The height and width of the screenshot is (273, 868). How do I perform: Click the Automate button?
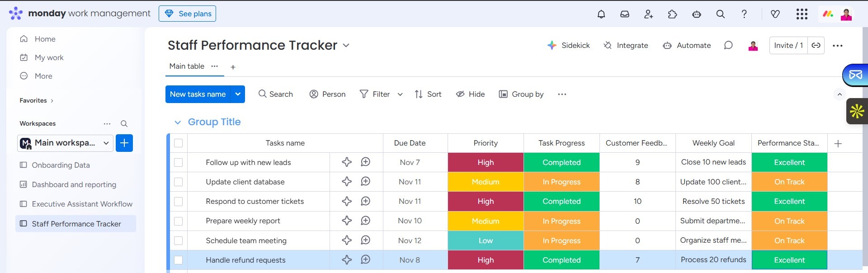tap(687, 45)
